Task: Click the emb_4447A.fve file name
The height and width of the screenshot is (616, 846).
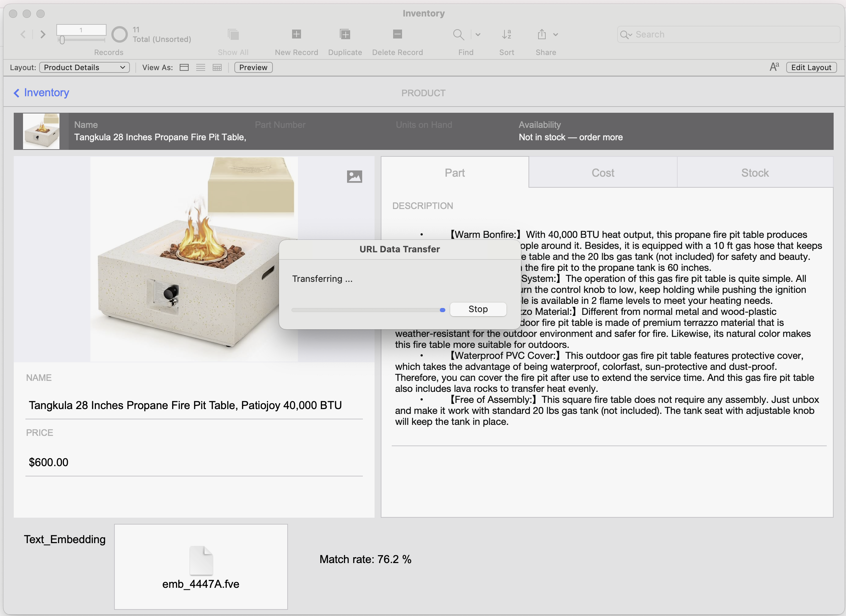Action: pos(201,584)
